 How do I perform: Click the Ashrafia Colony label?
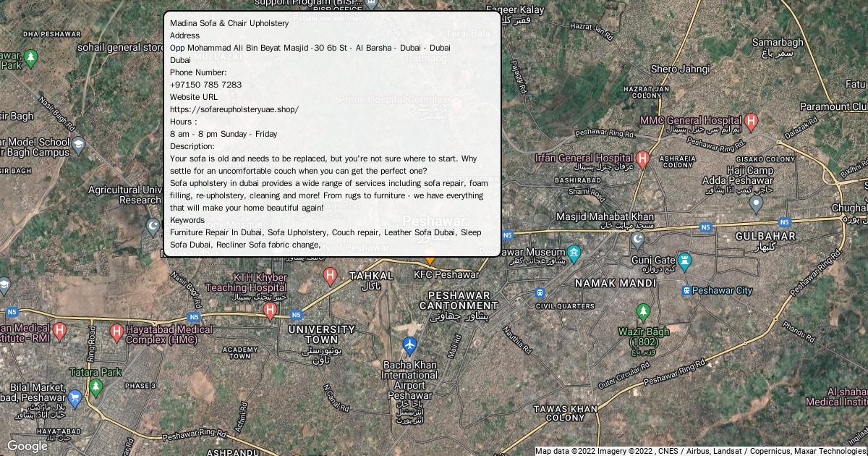click(x=678, y=161)
